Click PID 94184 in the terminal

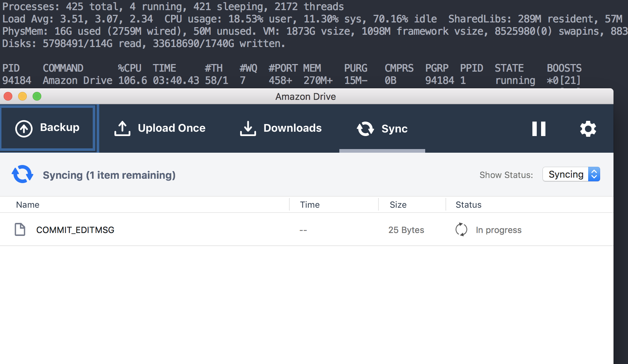(x=17, y=80)
